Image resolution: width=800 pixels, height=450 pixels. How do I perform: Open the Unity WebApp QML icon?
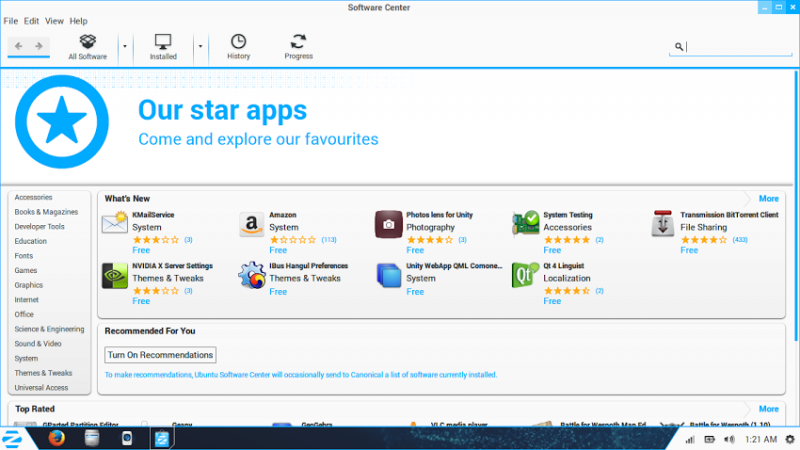388,276
